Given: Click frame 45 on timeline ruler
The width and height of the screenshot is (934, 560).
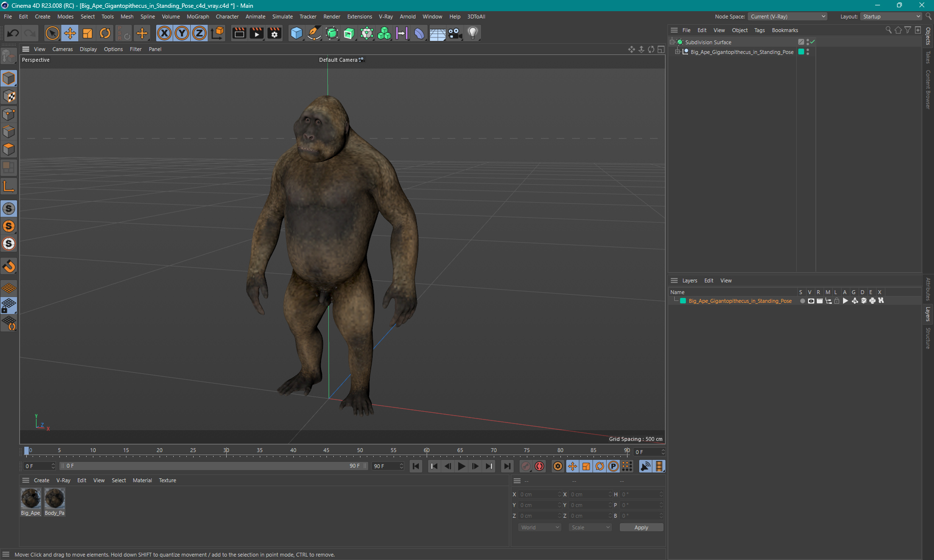Looking at the screenshot, I should [326, 451].
